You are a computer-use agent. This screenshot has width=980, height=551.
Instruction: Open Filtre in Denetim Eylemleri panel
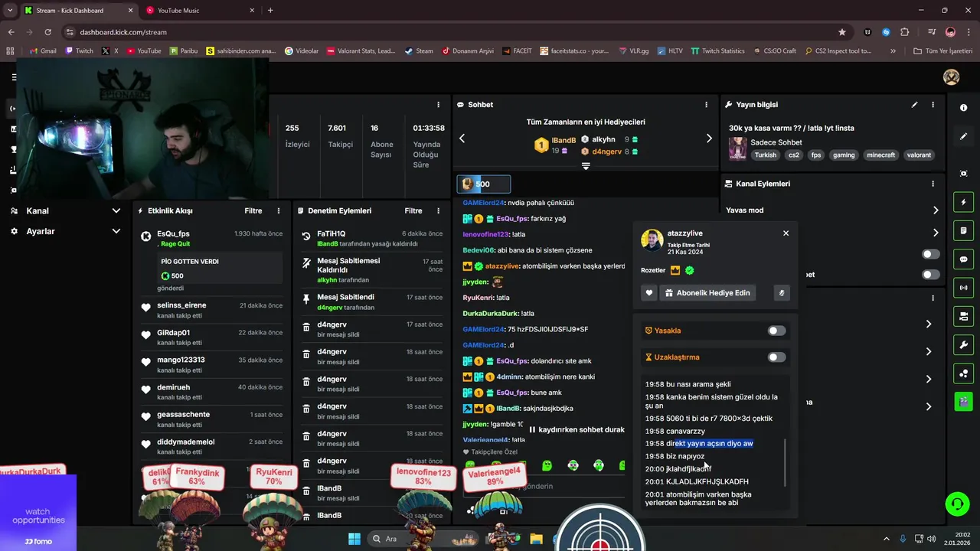point(413,210)
